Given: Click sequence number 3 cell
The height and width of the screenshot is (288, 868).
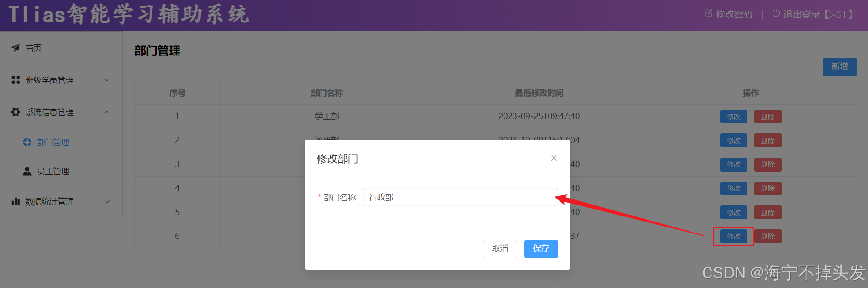Looking at the screenshot, I should tap(177, 164).
